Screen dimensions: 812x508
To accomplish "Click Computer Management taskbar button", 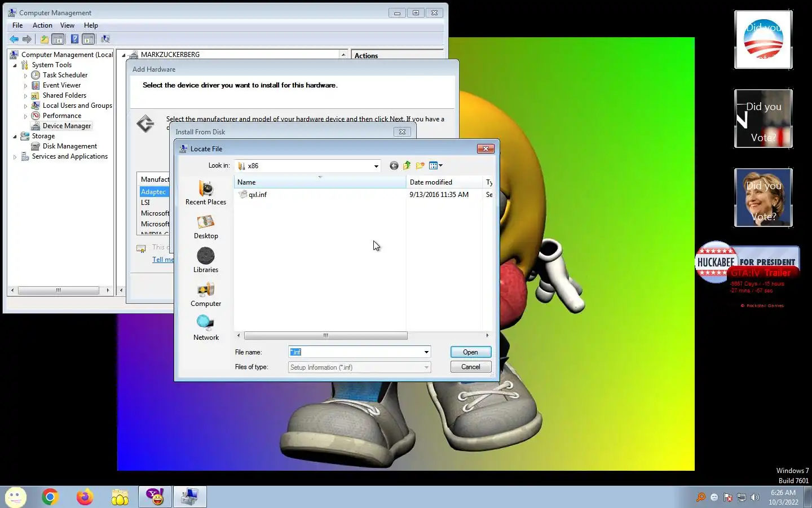I will click(x=189, y=497).
